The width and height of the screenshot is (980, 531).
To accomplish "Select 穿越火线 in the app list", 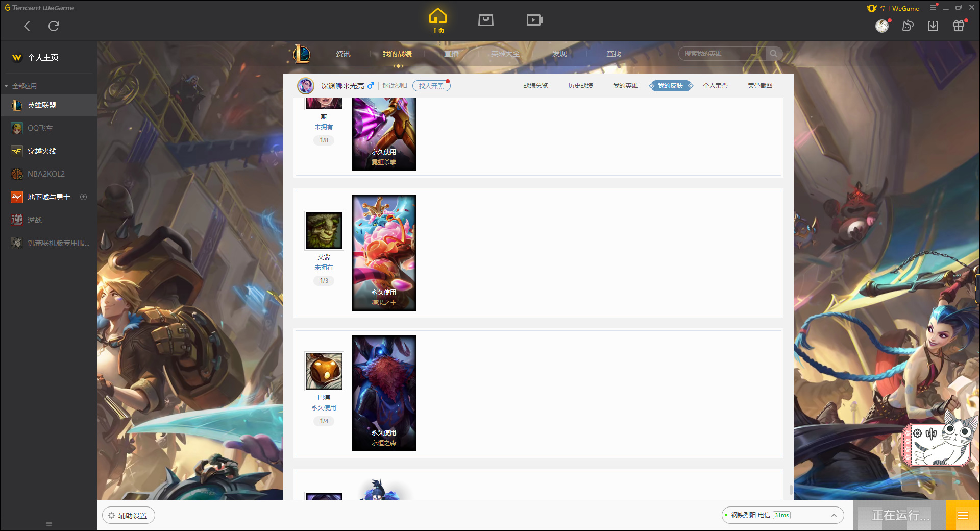I will pyautogui.click(x=48, y=151).
